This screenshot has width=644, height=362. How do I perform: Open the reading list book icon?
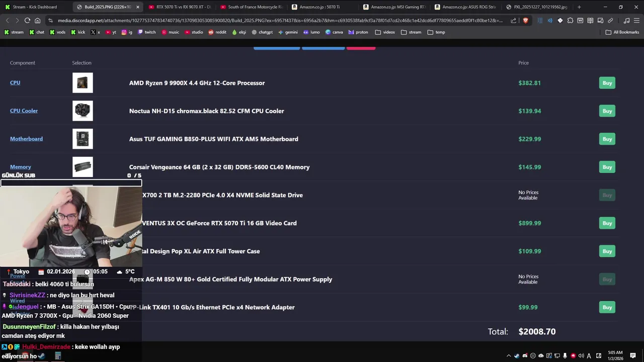tap(590, 21)
